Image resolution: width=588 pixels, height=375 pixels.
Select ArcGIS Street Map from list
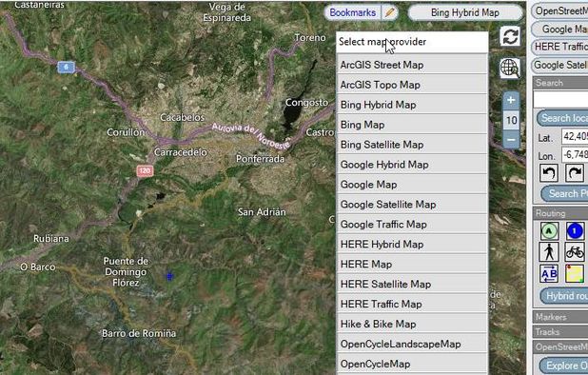(412, 65)
